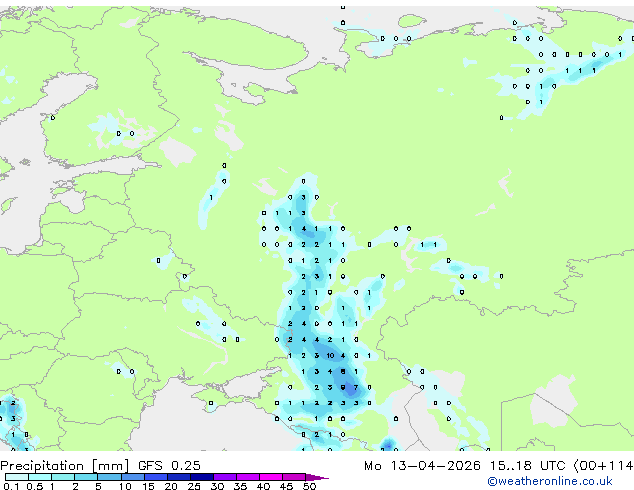Click the legend label '50'

pos(309,486)
